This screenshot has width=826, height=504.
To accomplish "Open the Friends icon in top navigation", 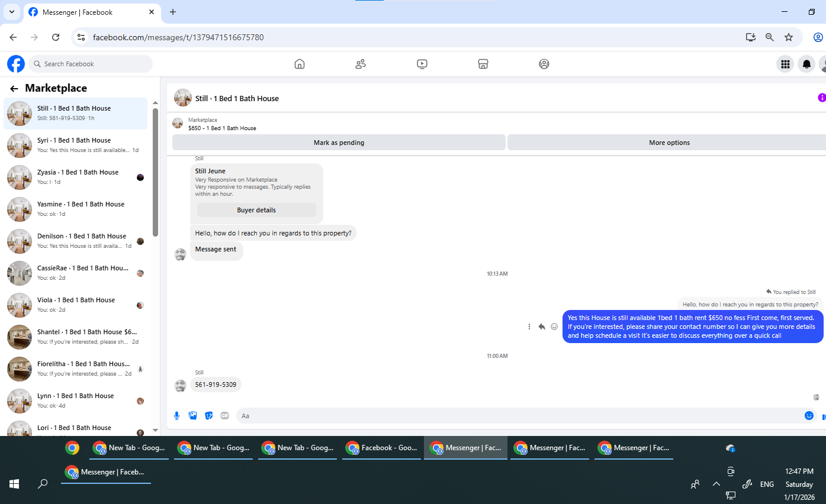I will (361, 64).
